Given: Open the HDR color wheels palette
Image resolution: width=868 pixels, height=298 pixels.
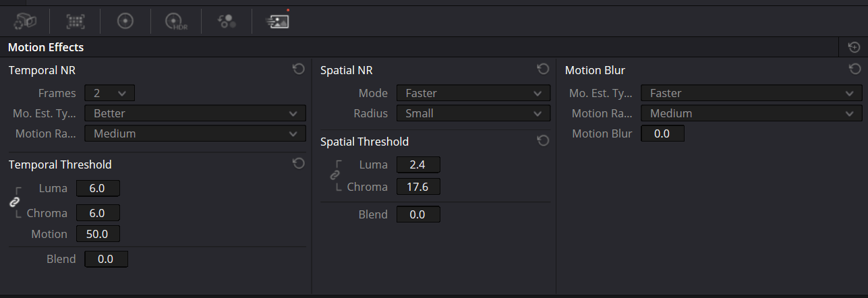Looking at the screenshot, I should [175, 22].
